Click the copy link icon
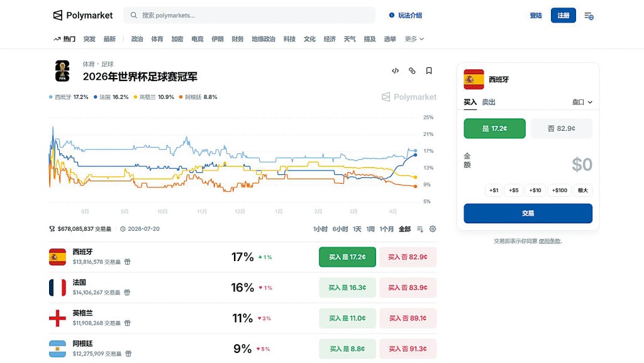Image resolution: width=644 pixels, height=363 pixels. point(412,70)
